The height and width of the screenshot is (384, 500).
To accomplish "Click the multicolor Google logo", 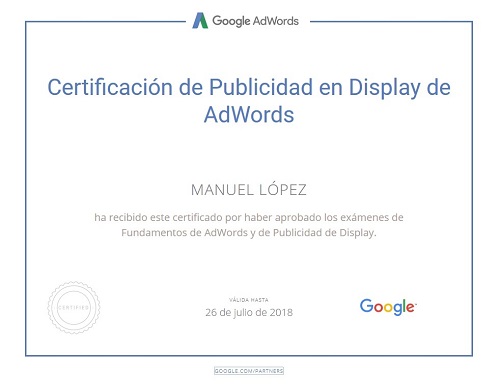I will tap(388, 307).
